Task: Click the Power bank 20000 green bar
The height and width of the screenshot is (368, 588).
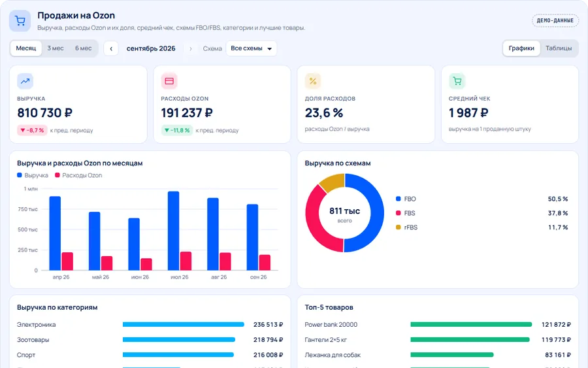Action: (471, 324)
